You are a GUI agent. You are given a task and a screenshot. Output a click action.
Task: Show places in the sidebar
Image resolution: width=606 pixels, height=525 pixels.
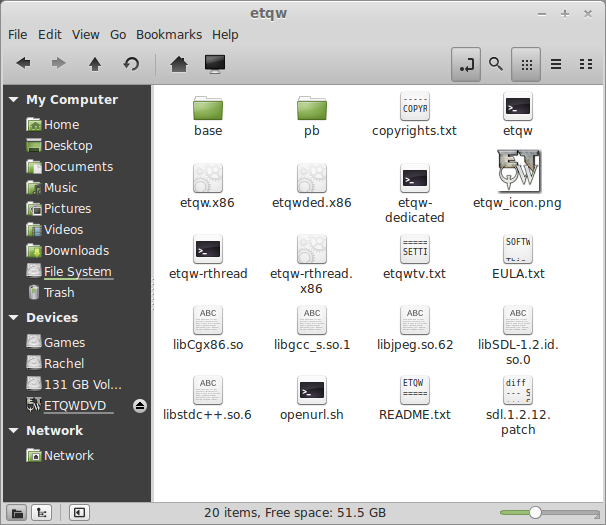[x=17, y=513]
